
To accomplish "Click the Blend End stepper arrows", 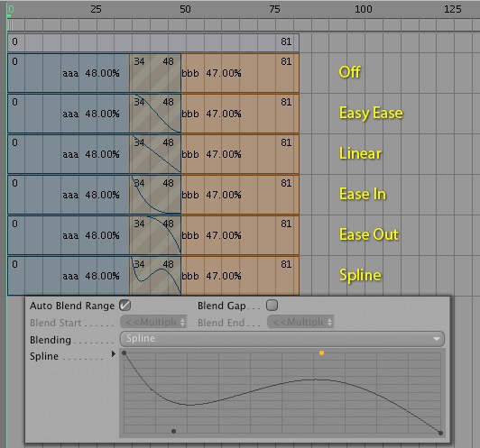I will (x=329, y=322).
